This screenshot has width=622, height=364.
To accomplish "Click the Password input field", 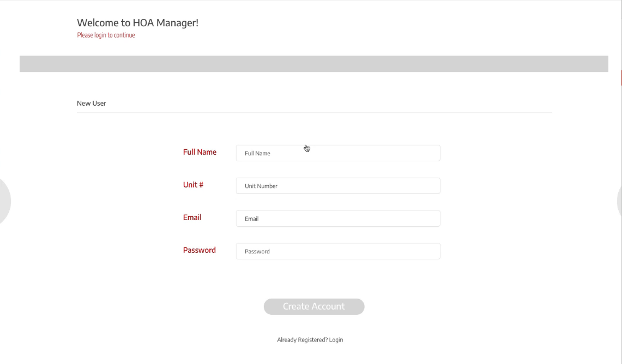I will (337, 251).
